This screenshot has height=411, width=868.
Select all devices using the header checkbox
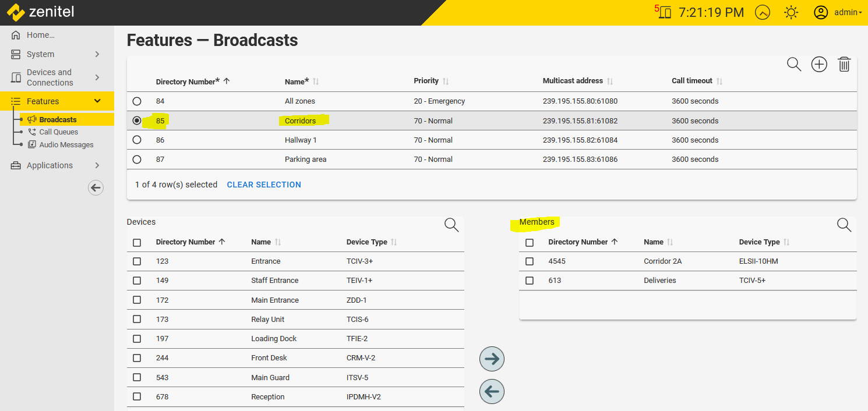click(x=137, y=242)
